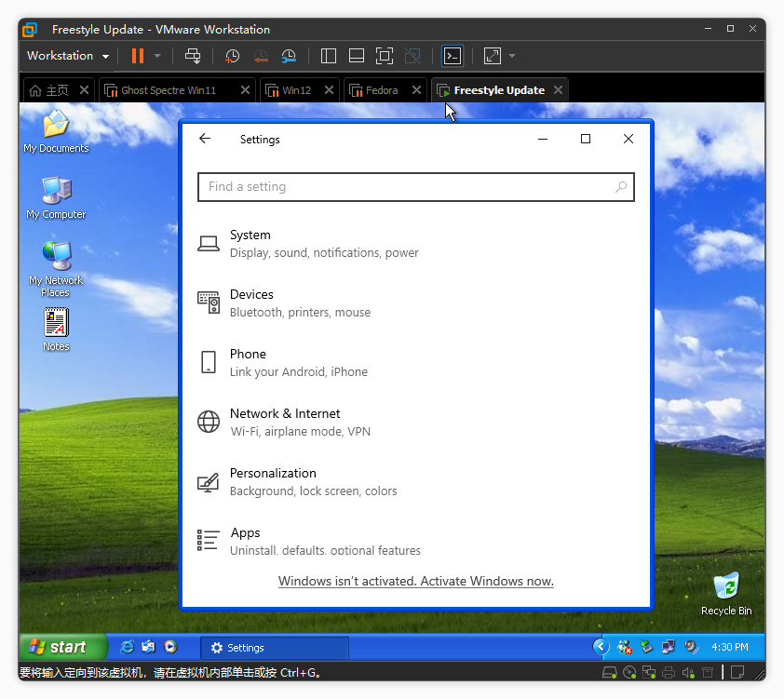784x699 pixels.
Task: Expand hidden tray icons with the arrow
Action: tap(602, 647)
